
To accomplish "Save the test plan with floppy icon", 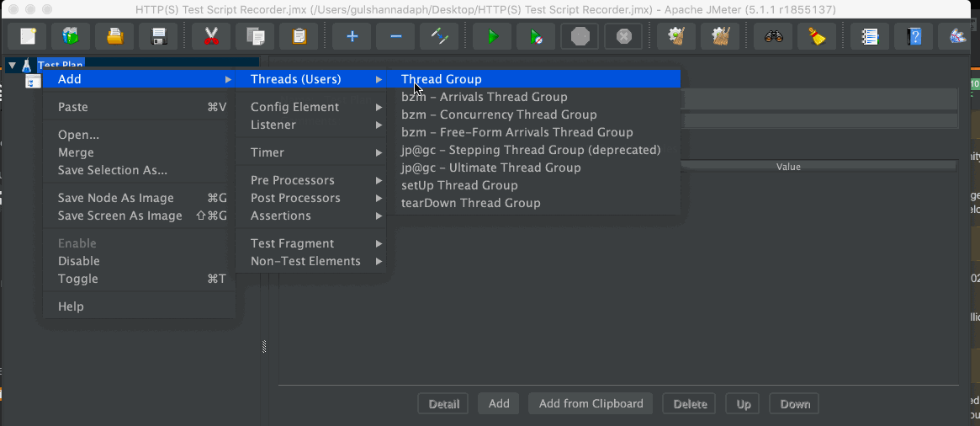I will (x=158, y=36).
